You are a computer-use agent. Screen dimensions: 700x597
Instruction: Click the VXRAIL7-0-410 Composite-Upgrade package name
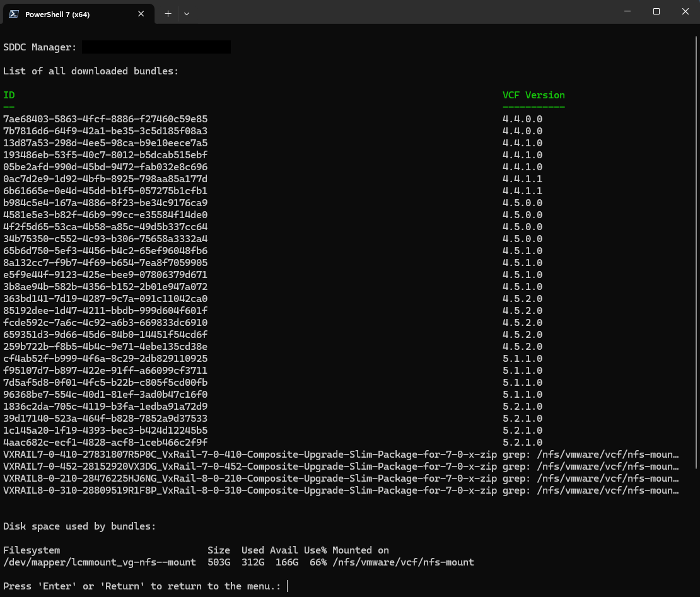[x=250, y=455]
